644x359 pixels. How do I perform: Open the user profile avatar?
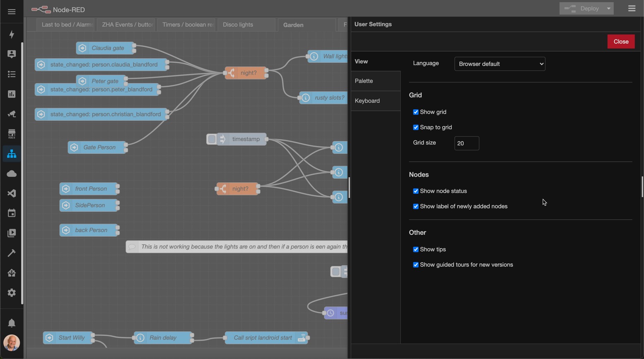pos(12,343)
